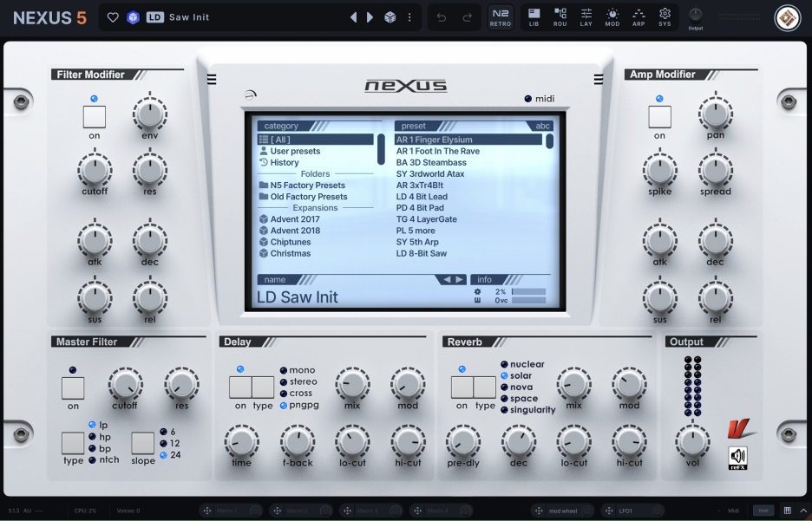Open the SYS system settings tab
Viewport: 812px width, 521px height.
coord(665,17)
